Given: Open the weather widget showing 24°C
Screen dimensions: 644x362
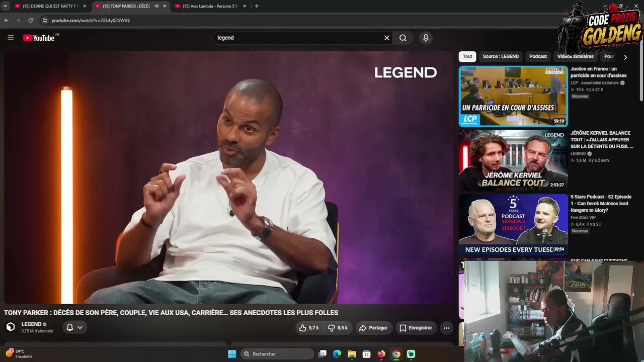Looking at the screenshot, I should pyautogui.click(x=20, y=354).
